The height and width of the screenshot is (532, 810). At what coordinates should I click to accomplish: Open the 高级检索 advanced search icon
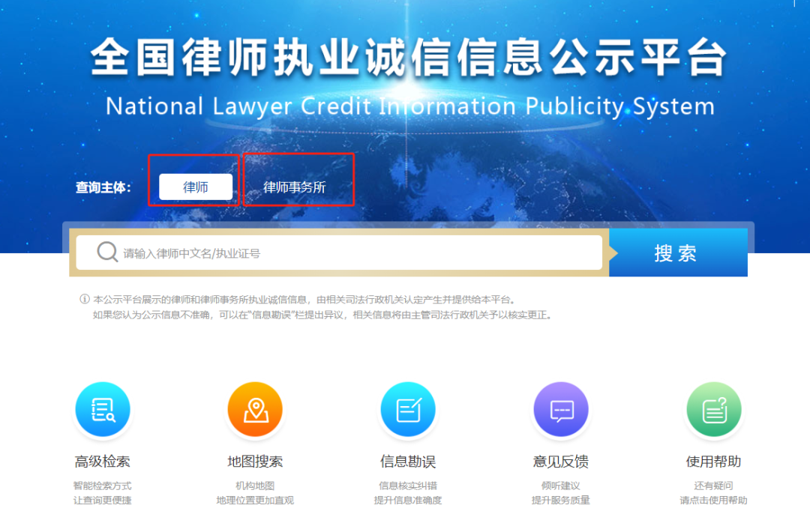click(x=103, y=408)
